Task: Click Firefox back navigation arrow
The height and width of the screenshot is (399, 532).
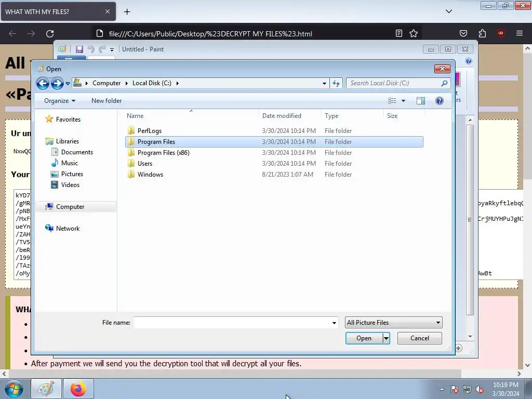Action: click(12, 34)
